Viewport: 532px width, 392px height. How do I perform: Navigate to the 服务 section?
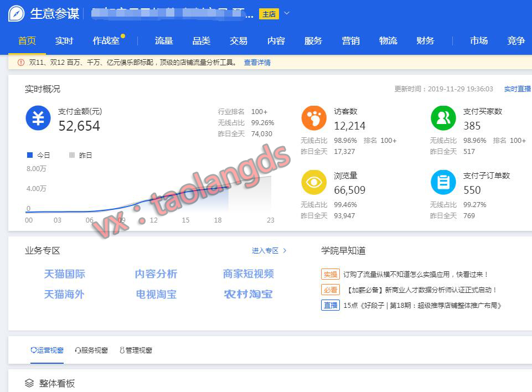pos(313,41)
